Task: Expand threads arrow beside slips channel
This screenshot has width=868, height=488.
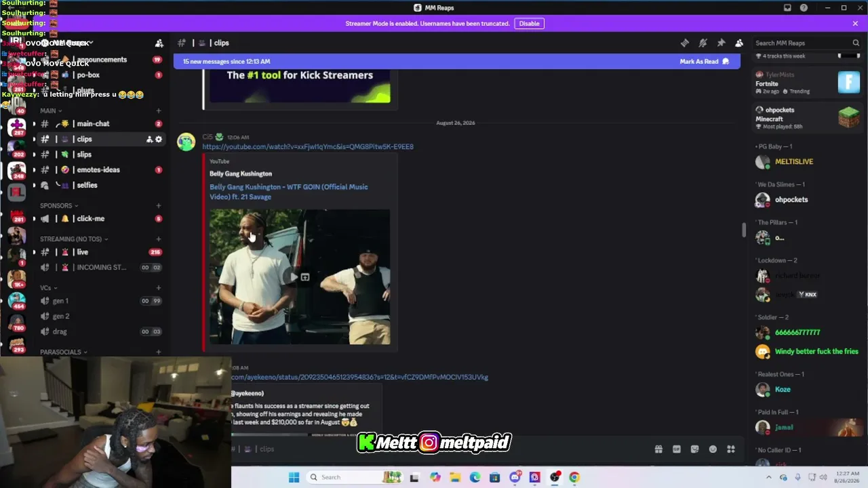Action: pos(34,155)
